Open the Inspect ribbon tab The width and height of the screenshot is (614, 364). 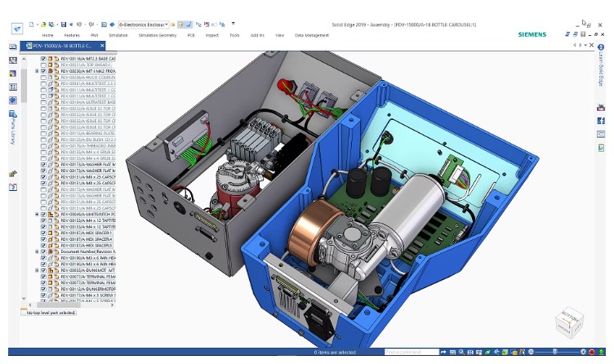(x=212, y=35)
